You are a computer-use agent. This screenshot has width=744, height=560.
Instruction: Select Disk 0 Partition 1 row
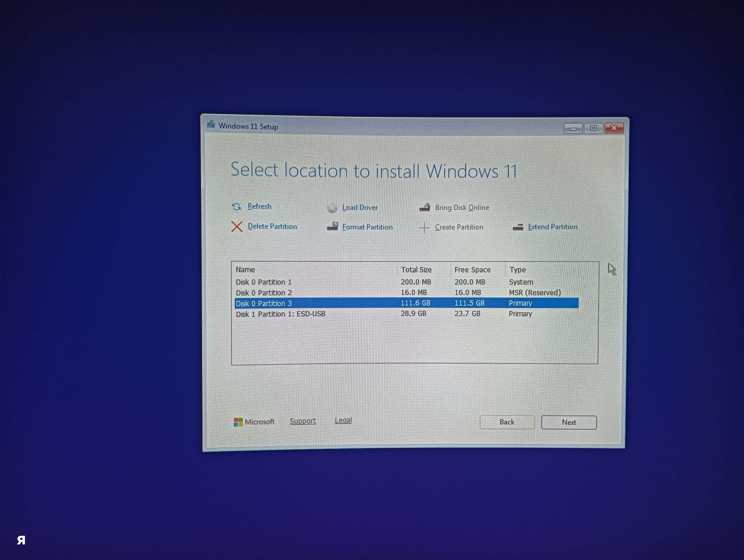pos(264,282)
